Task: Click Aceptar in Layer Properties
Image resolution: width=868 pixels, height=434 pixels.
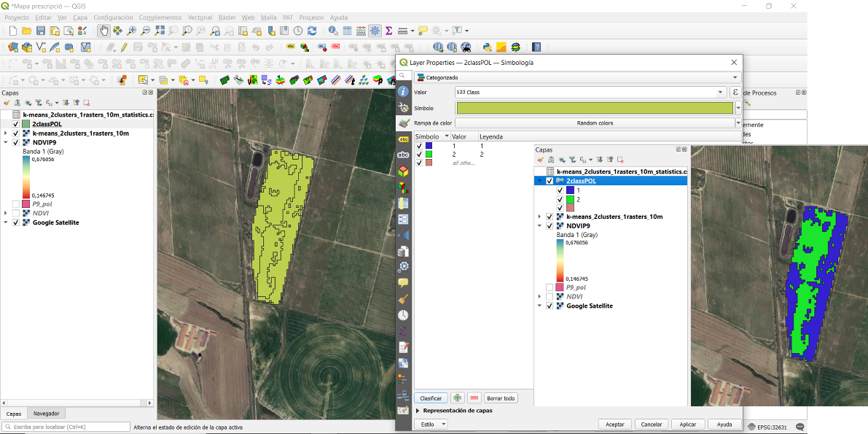Action: [x=615, y=424]
